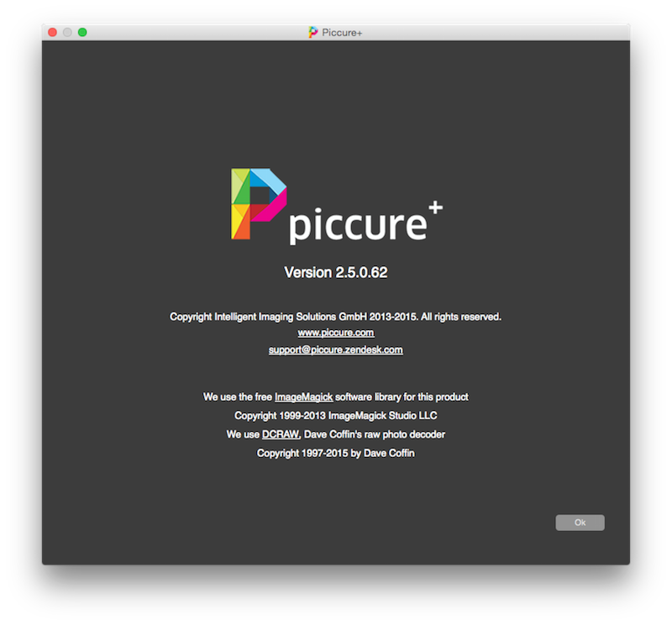Open the www.piccure.com website link

336,333
